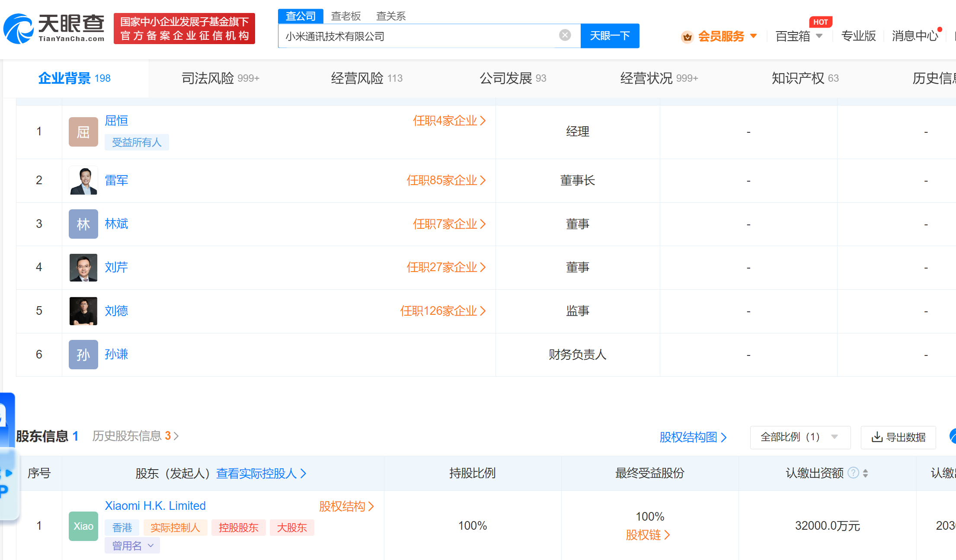This screenshot has width=956, height=560.
Task: Click 刘德 profile photo
Action: 83,311
